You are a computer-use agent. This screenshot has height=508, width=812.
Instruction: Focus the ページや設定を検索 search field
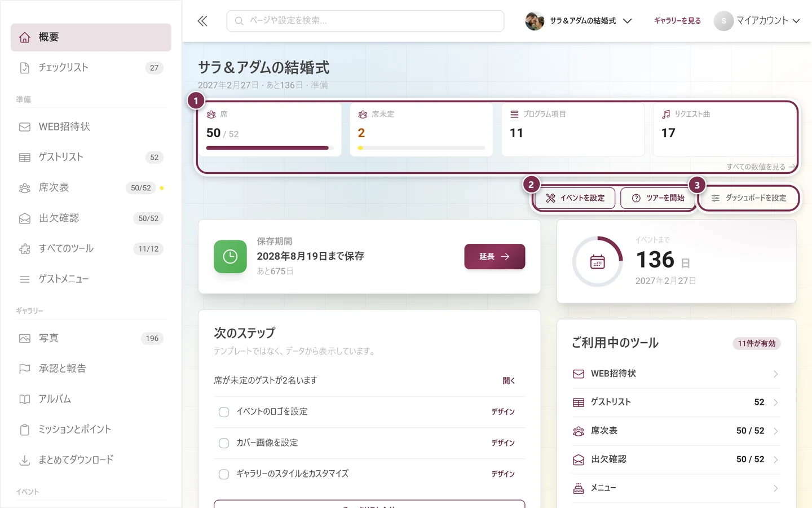[365, 21]
